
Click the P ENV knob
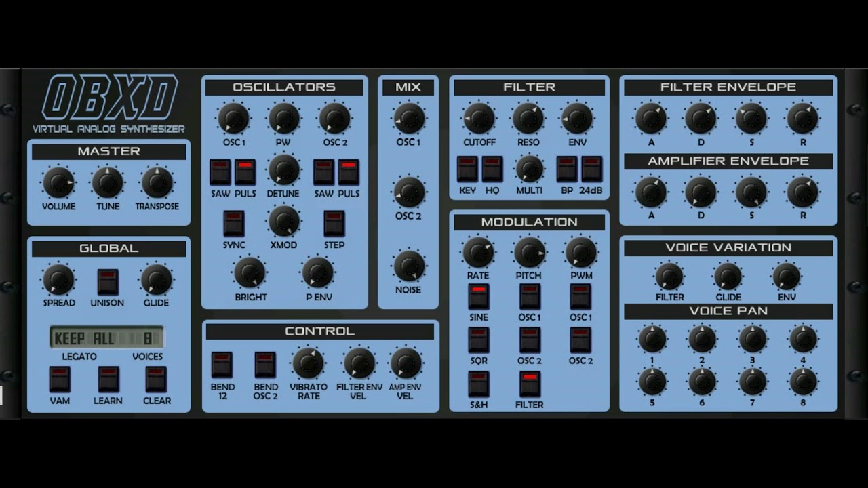(x=318, y=272)
